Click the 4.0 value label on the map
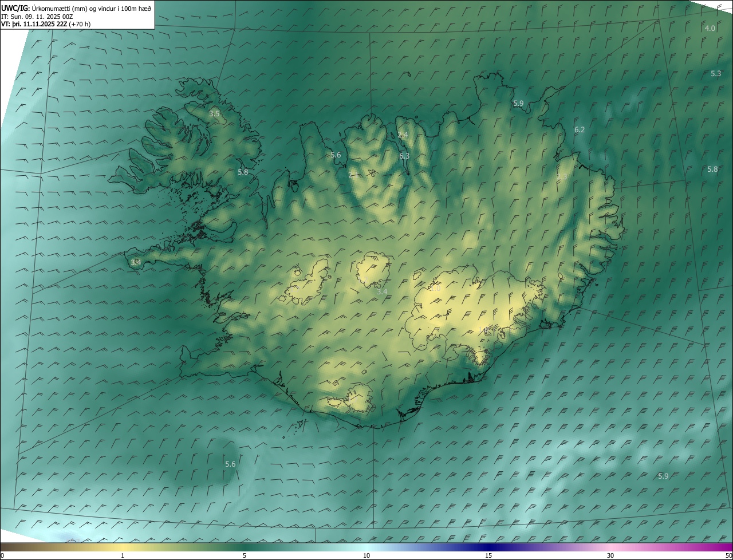Screen dimensions: 733x560 point(710,28)
